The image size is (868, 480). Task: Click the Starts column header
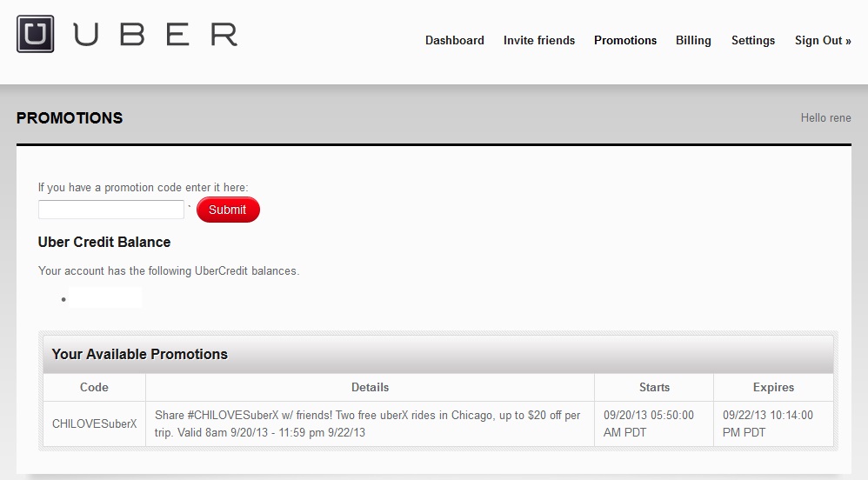click(654, 387)
